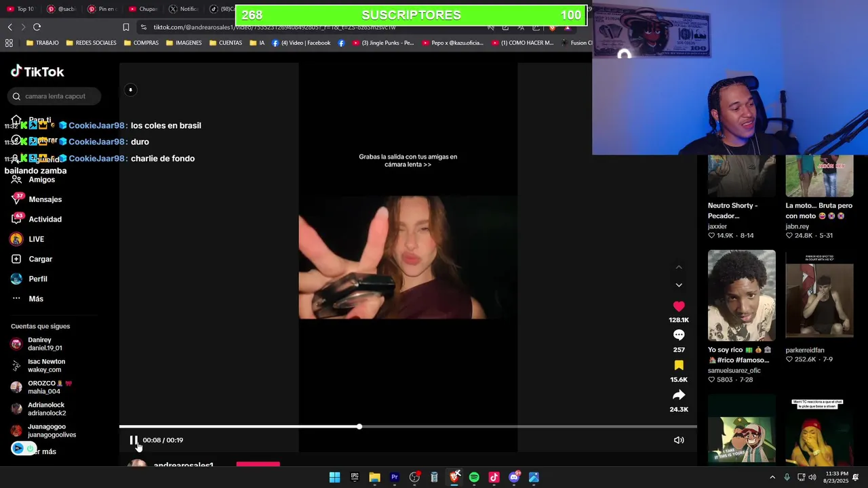Open Danirey followed account
Image resolution: width=868 pixels, height=488 pixels.
pos(37,344)
